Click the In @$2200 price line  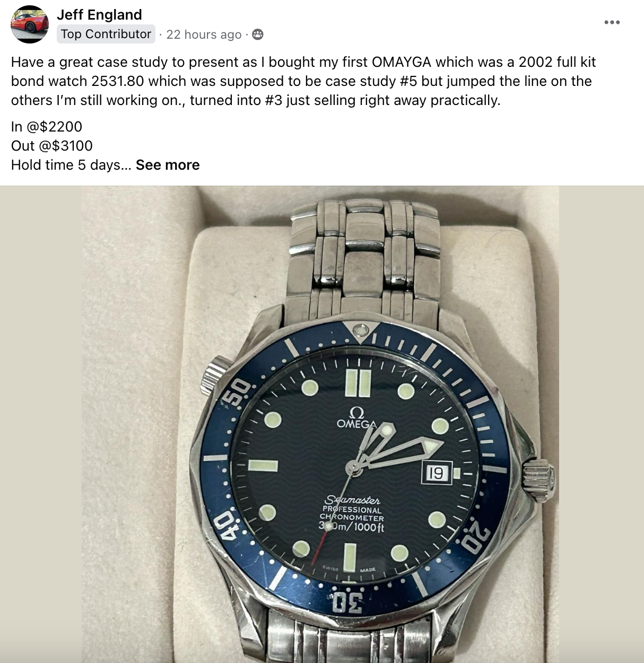(x=47, y=127)
